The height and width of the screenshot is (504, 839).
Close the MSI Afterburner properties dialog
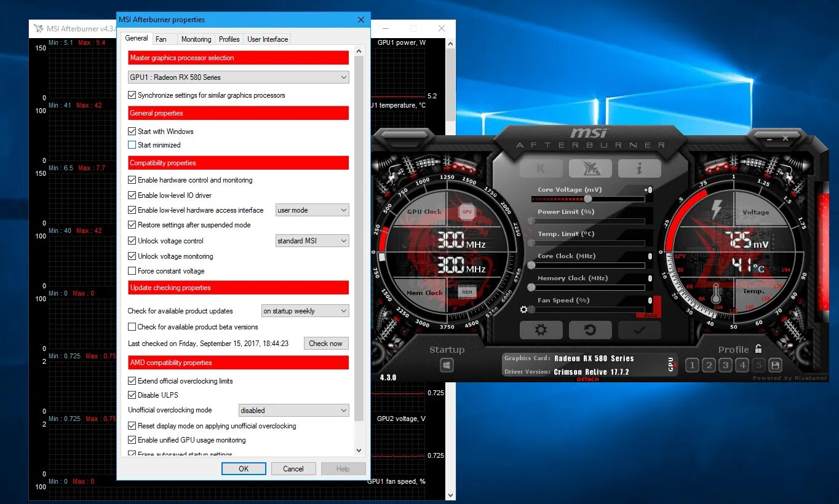coord(361,20)
